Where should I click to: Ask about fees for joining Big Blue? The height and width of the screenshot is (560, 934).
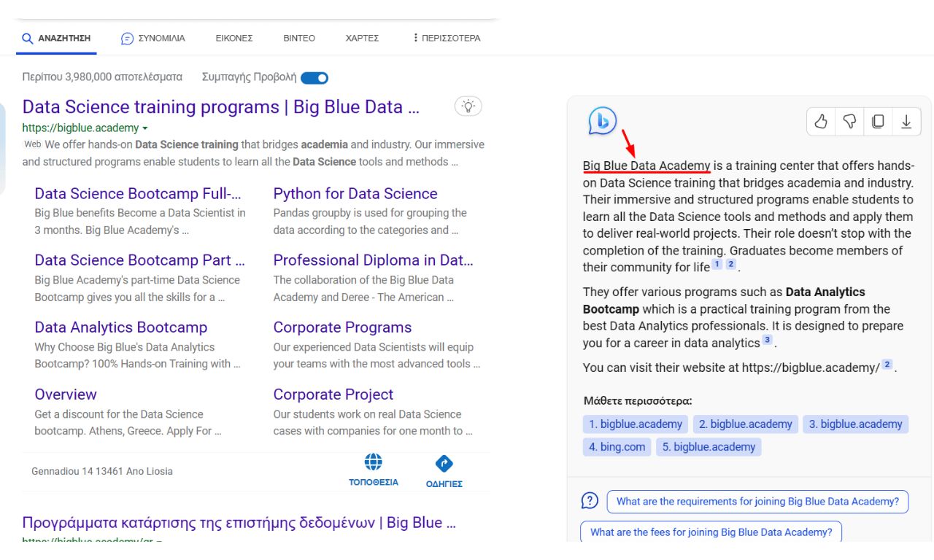pyautogui.click(x=711, y=532)
